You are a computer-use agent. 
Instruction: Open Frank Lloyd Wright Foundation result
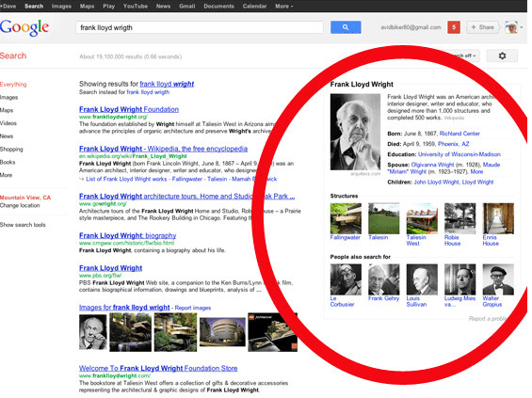point(129,109)
